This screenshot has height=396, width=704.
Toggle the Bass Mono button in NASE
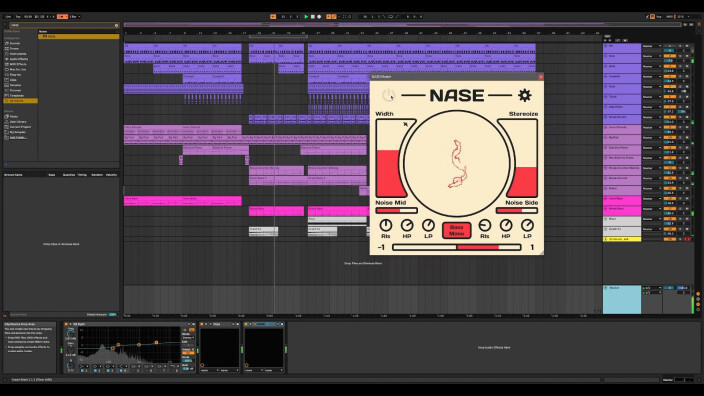coord(456,230)
